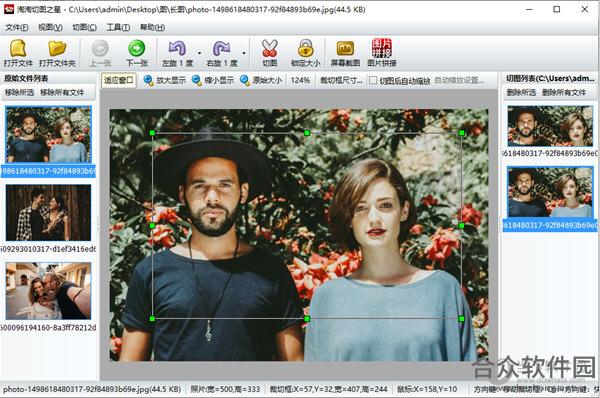
Task: Rotate left one degree with 左旋 1 度
Action: (x=177, y=53)
